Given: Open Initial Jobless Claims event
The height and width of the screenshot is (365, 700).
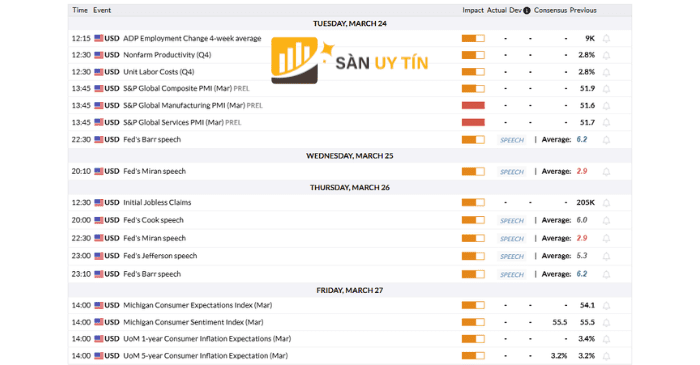Looking at the screenshot, I should tap(157, 203).
